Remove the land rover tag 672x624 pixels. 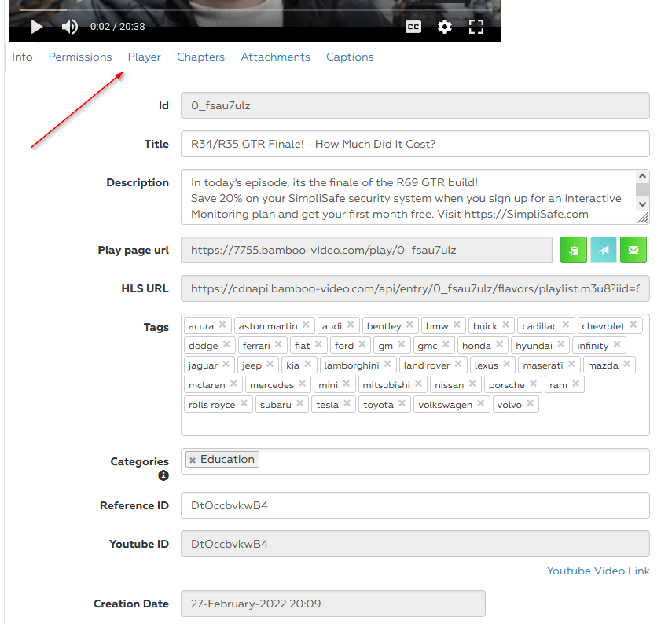pos(458,364)
